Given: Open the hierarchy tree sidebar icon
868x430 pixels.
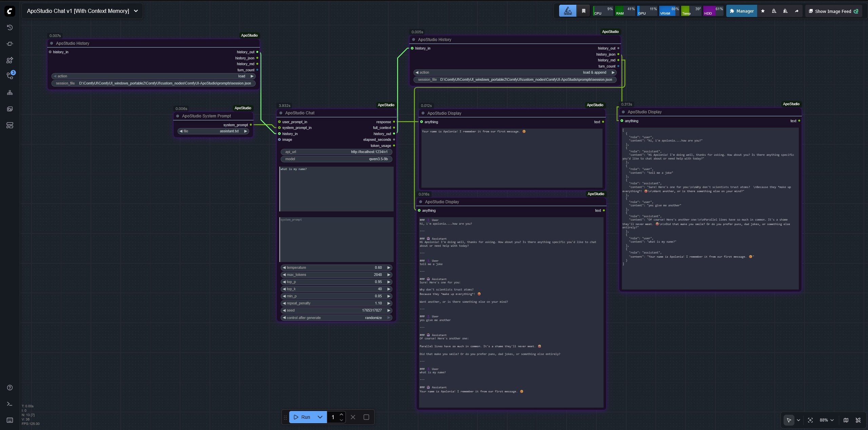Looking at the screenshot, I should point(10,93).
